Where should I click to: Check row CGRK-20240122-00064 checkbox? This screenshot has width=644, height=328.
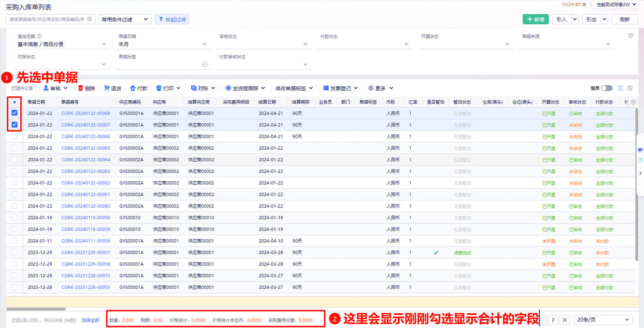(x=15, y=159)
